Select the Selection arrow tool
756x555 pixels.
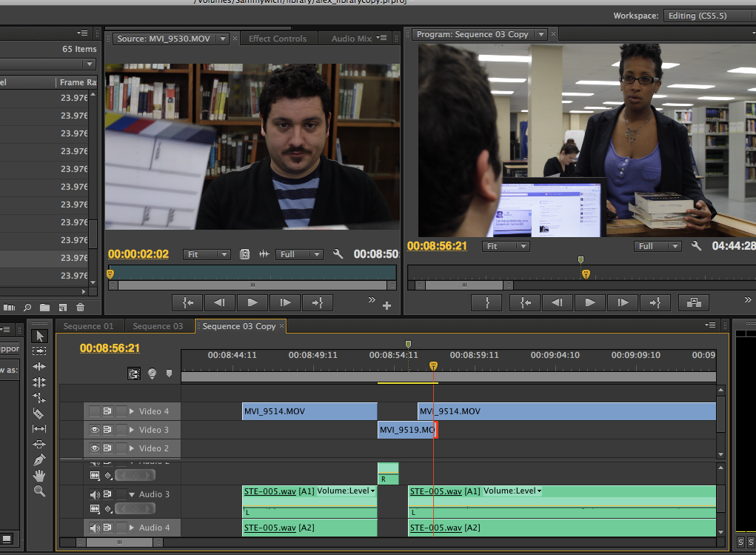click(39, 336)
